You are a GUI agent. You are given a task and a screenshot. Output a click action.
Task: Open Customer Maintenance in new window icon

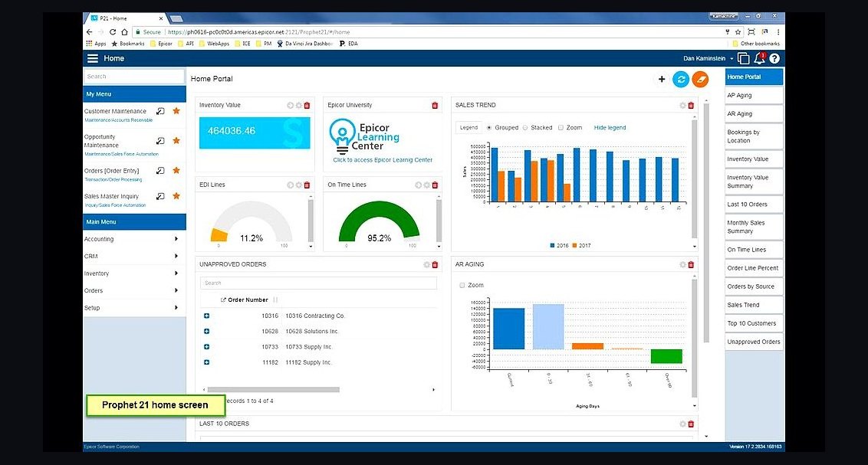click(x=160, y=111)
